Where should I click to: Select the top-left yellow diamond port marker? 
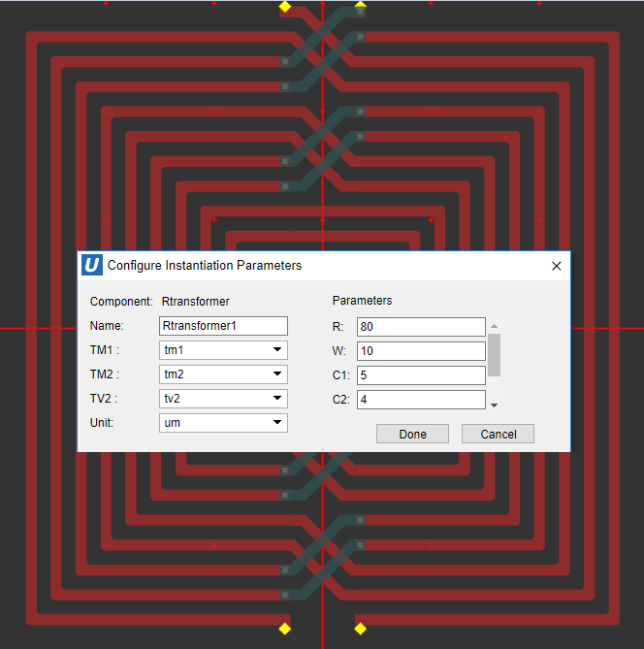coord(285,7)
